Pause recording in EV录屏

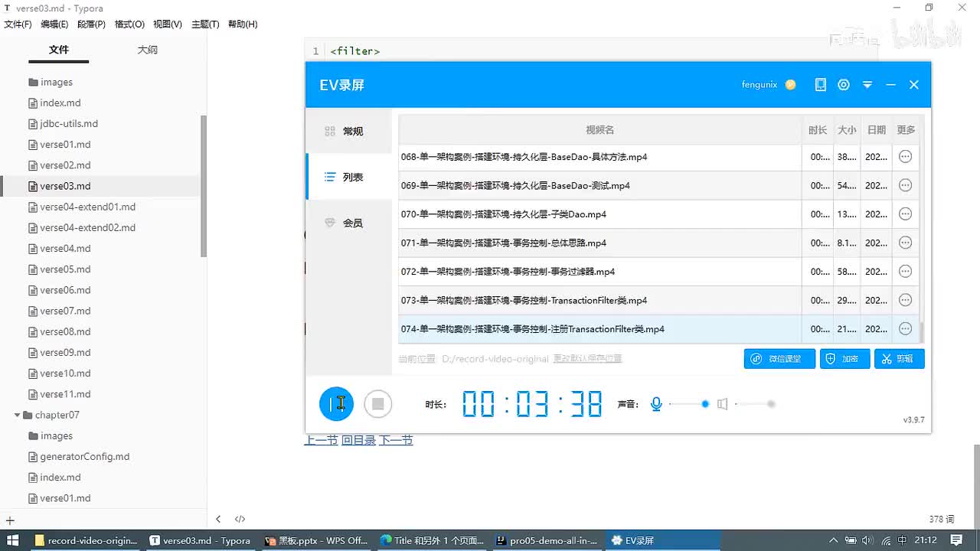336,403
